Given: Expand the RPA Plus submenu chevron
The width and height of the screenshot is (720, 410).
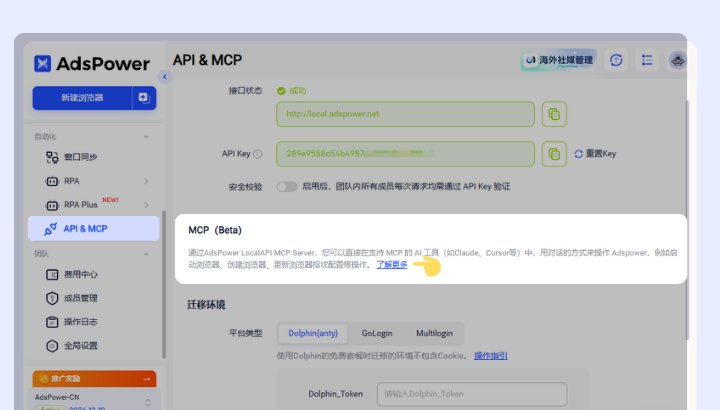Looking at the screenshot, I should [146, 205].
